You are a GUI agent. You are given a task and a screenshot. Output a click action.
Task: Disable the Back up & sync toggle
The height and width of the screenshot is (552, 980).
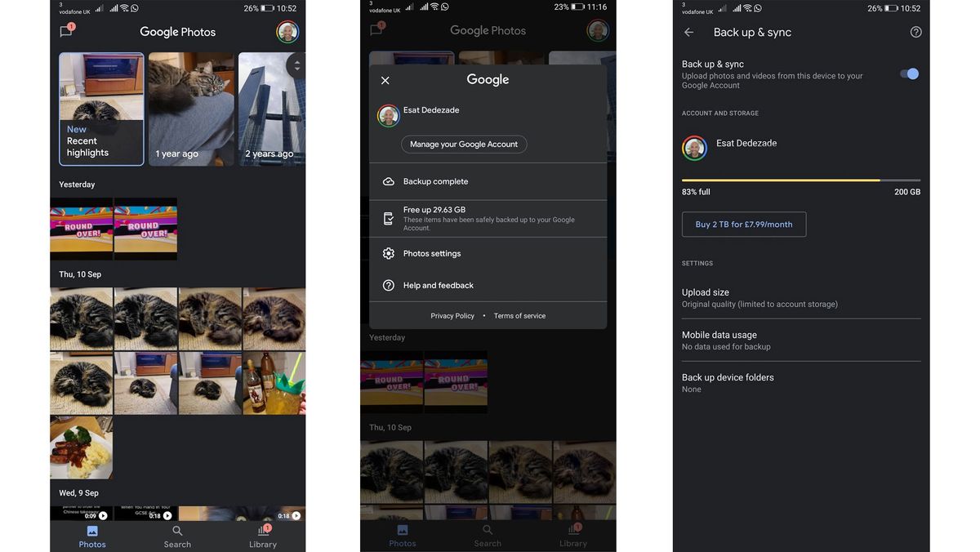(x=909, y=73)
